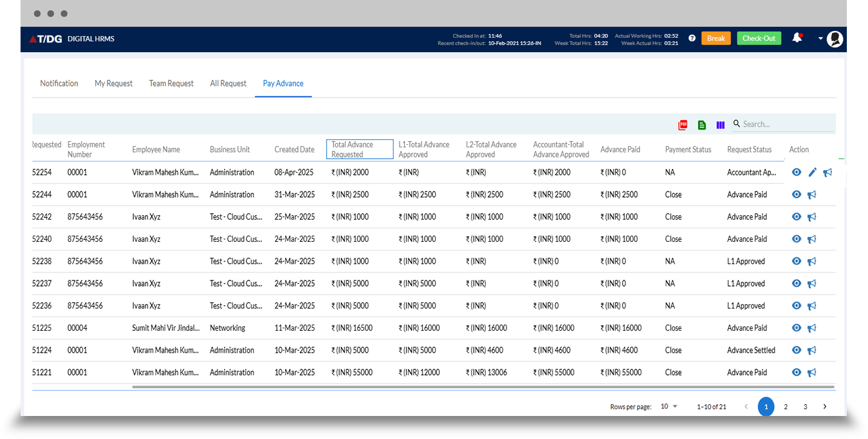Click the megaphone icon for request 52240
Image resolution: width=868 pixels, height=439 pixels.
812,239
